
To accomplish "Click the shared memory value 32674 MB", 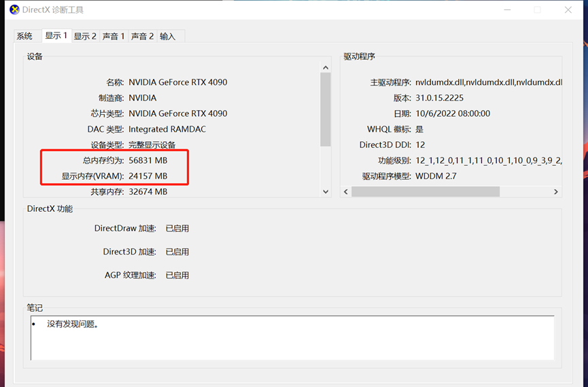I will click(x=148, y=192).
